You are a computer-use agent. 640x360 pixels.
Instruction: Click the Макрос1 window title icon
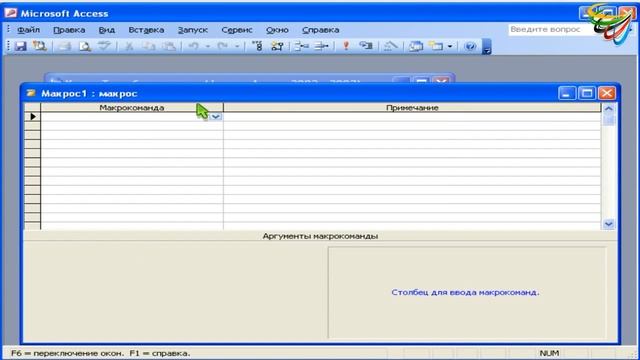click(31, 93)
